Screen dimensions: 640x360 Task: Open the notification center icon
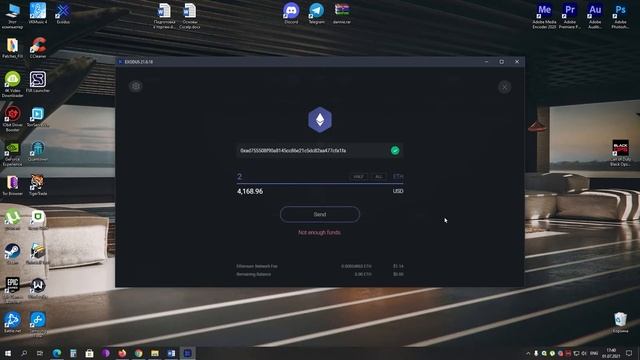(x=629, y=353)
